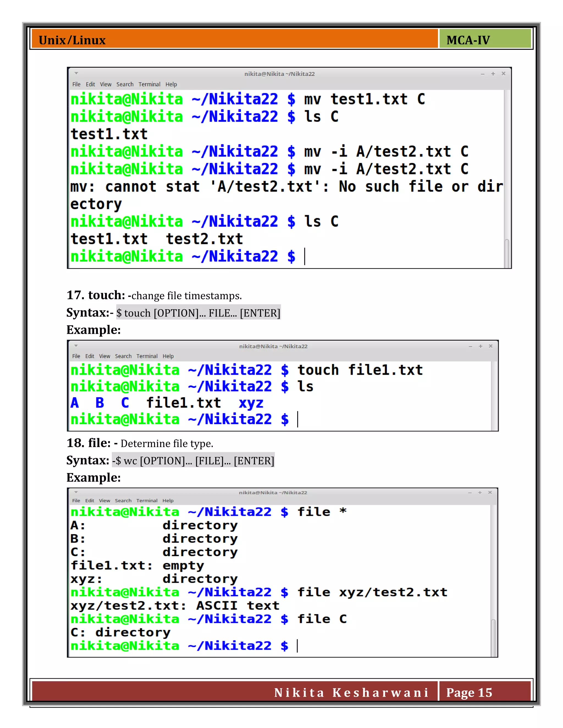Click 'test1.txt test2.txt' listing output

(157, 239)
